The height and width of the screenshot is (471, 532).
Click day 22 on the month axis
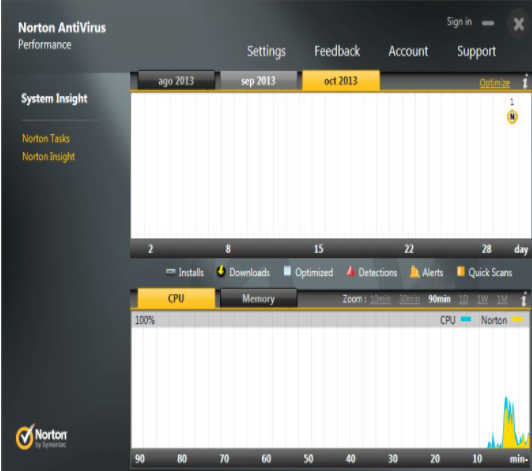(x=409, y=249)
